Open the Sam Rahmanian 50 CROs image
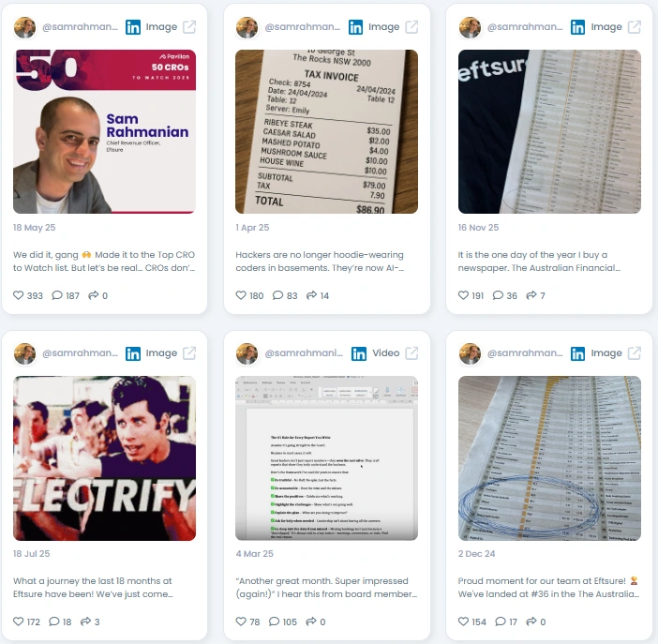Viewport: 658px width, 644px height. 104,131
